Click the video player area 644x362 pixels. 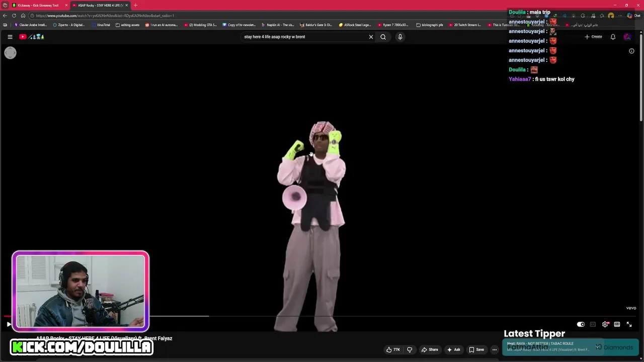coord(319,189)
